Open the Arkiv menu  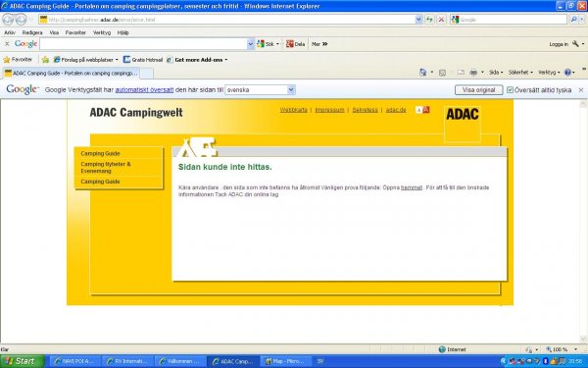point(10,32)
